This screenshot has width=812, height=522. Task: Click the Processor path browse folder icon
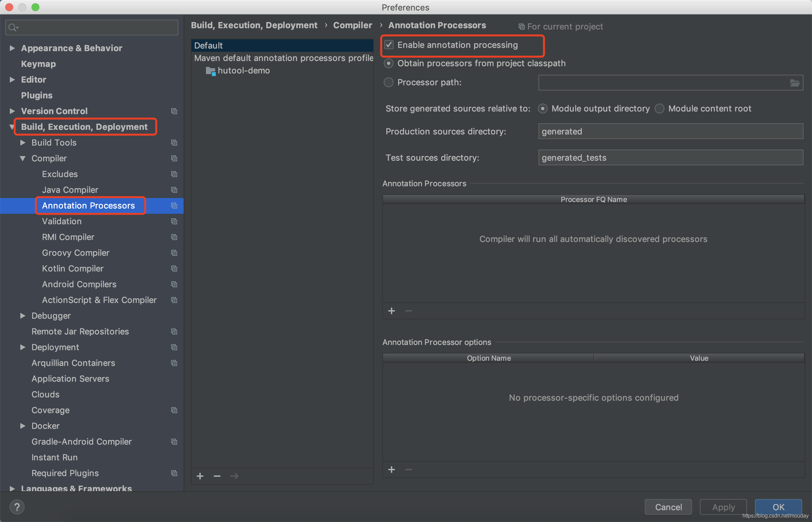point(794,83)
